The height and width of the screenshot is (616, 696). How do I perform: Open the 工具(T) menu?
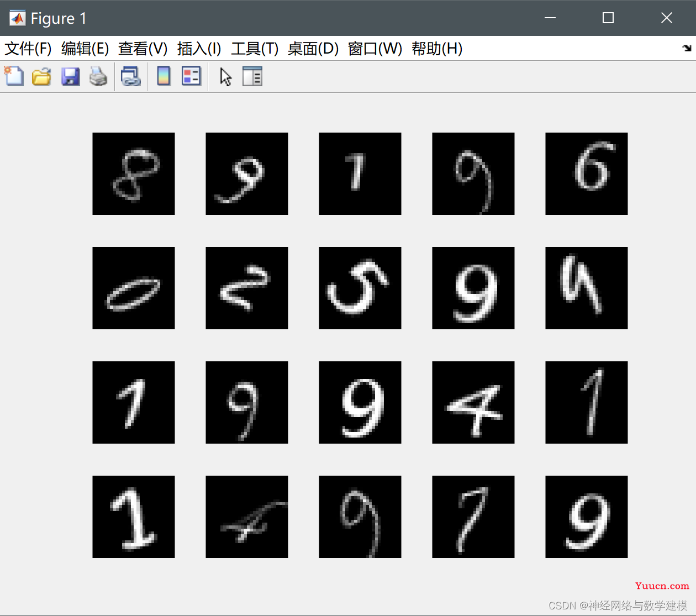coord(255,49)
